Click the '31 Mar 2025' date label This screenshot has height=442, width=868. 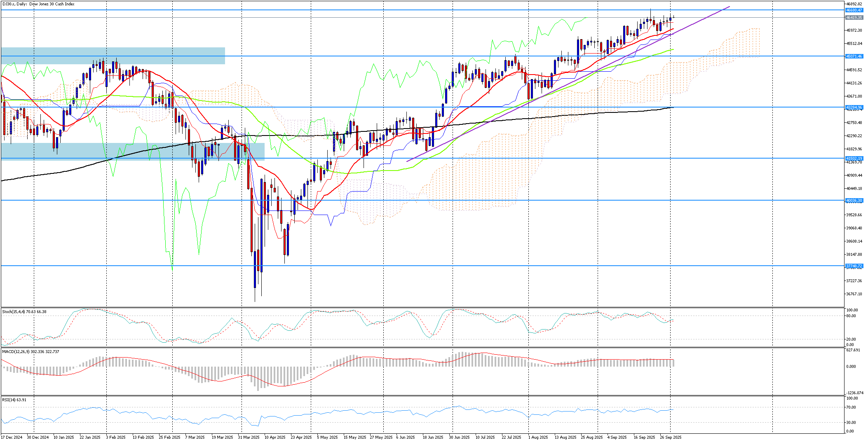[249, 437]
